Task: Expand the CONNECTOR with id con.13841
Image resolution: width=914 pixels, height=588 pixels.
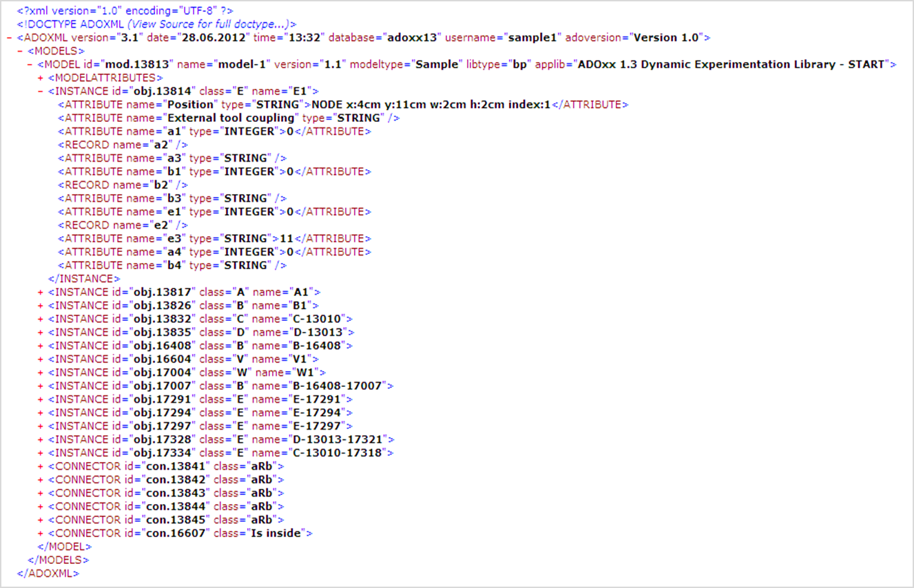Action: pyautogui.click(x=39, y=466)
